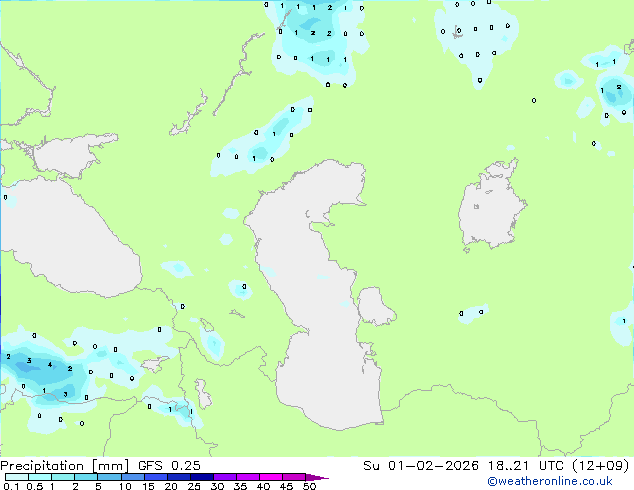This screenshot has height=490, width=634.
Task: Click the '18..21 UTC' time text
Action: point(525,466)
